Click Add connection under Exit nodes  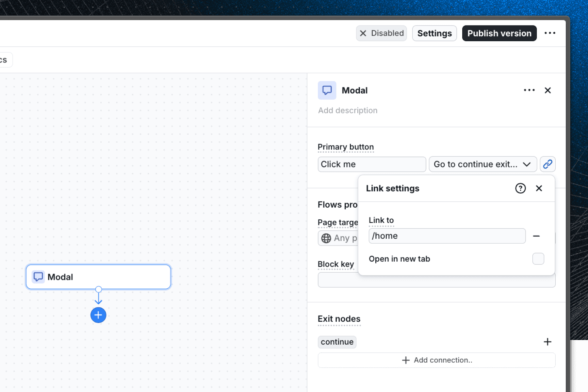pos(436,360)
